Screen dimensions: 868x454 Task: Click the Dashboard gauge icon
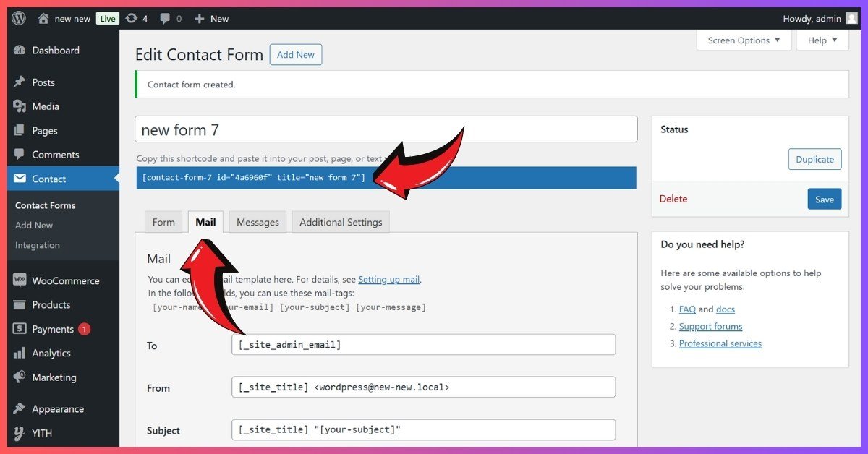pyautogui.click(x=20, y=51)
